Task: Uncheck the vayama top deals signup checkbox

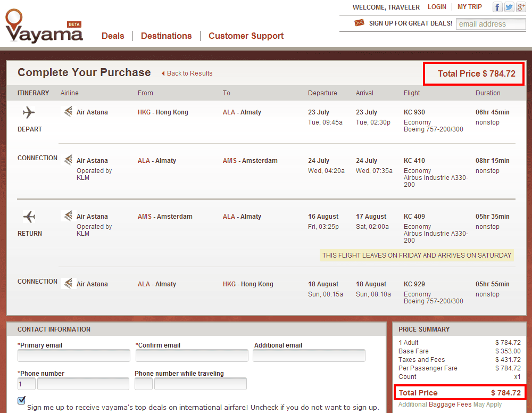Action: pos(21,400)
